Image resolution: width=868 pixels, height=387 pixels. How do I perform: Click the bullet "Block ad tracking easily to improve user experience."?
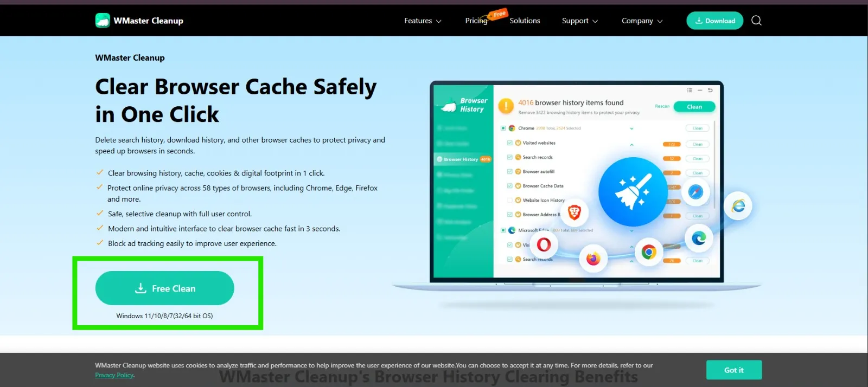pyautogui.click(x=192, y=244)
